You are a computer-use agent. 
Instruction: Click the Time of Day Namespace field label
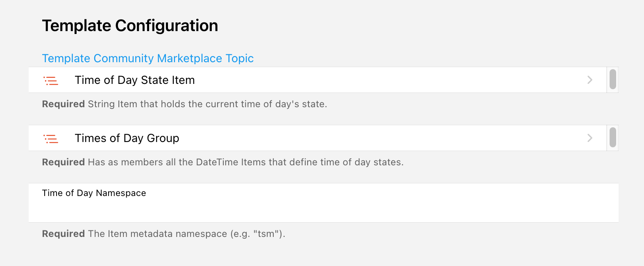[x=94, y=193]
